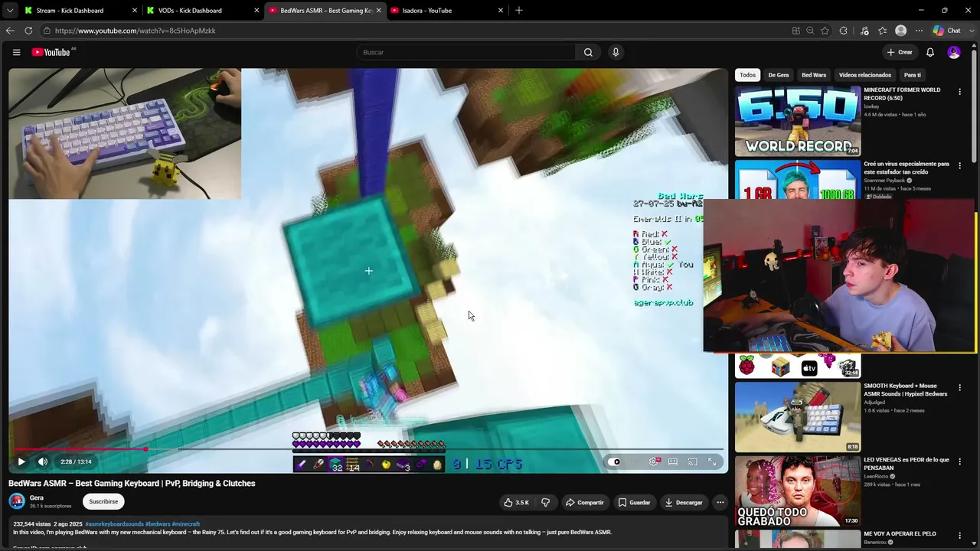The width and height of the screenshot is (980, 551).
Task: Open more actions for the video
Action: click(x=720, y=503)
